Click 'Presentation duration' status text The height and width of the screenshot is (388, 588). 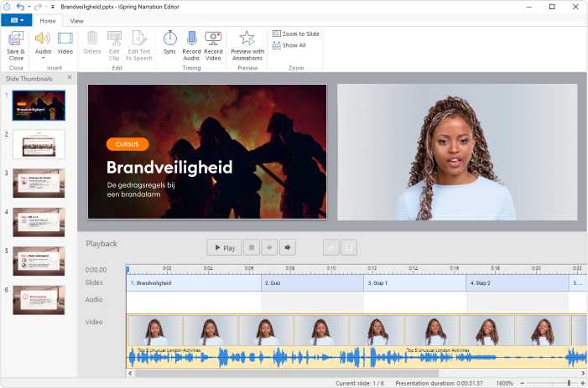pyautogui.click(x=439, y=383)
